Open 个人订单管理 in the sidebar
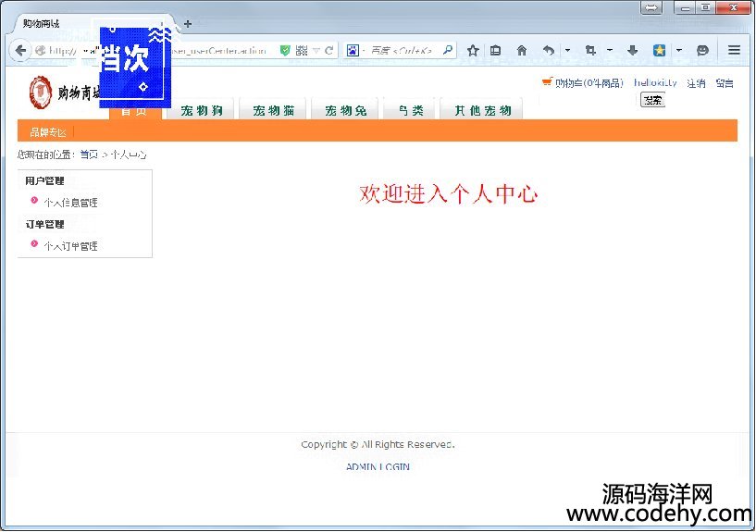756x532 pixels. 70,246
